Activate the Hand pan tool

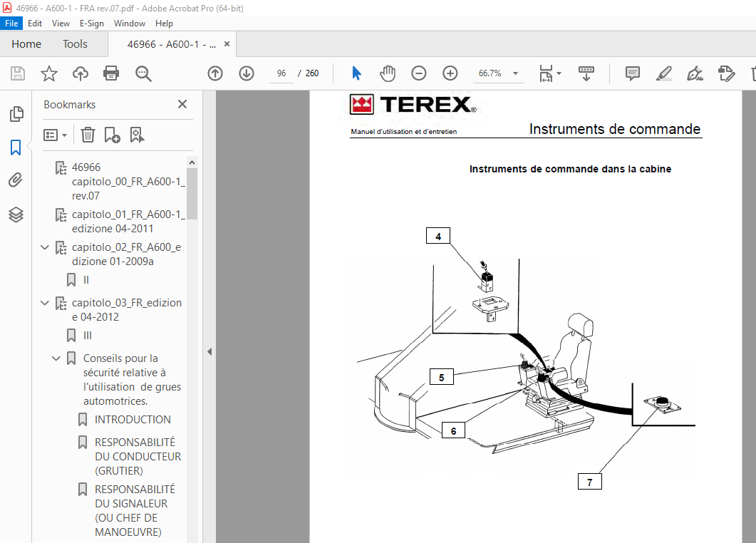(x=387, y=73)
